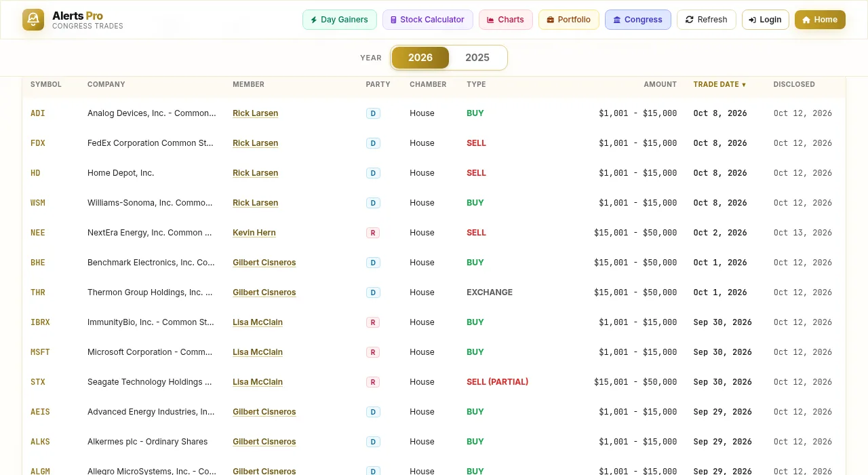Image resolution: width=868 pixels, height=475 pixels.
Task: Toggle Trade Date sort order
Action: click(719, 84)
